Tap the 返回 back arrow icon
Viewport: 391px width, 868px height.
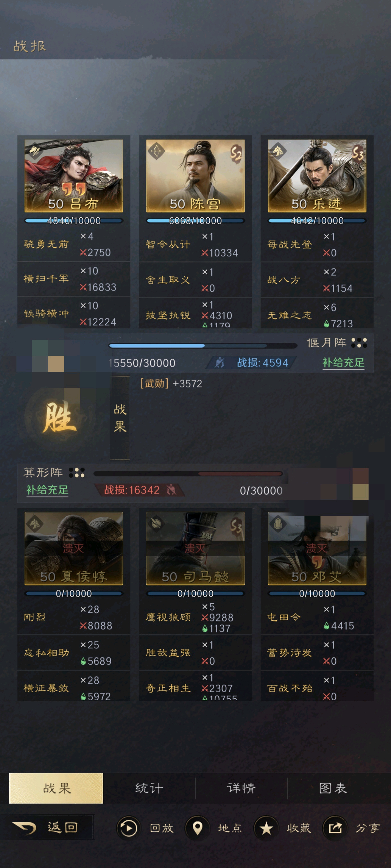click(x=25, y=828)
